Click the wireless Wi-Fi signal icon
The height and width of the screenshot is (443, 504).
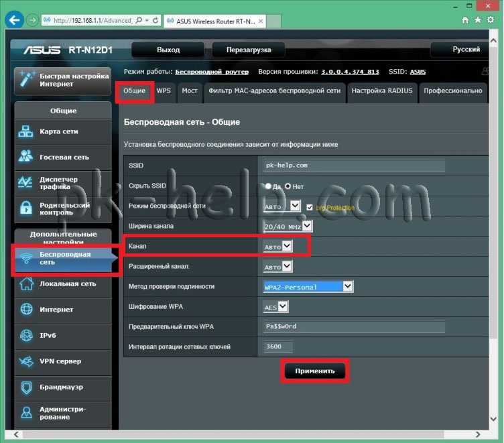[x=26, y=258]
